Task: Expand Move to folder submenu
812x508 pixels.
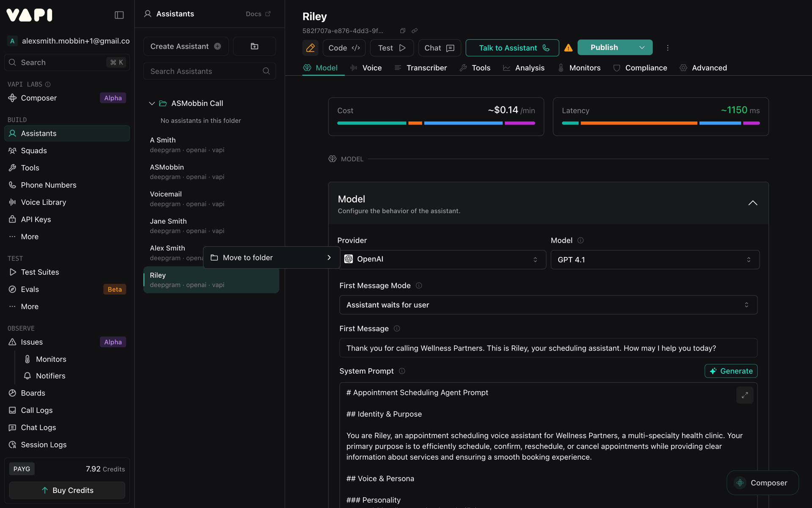Action: point(272,257)
